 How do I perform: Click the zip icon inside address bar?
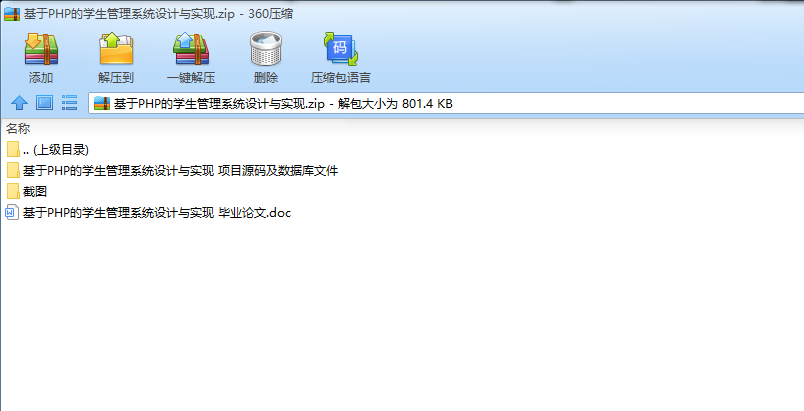click(102, 104)
